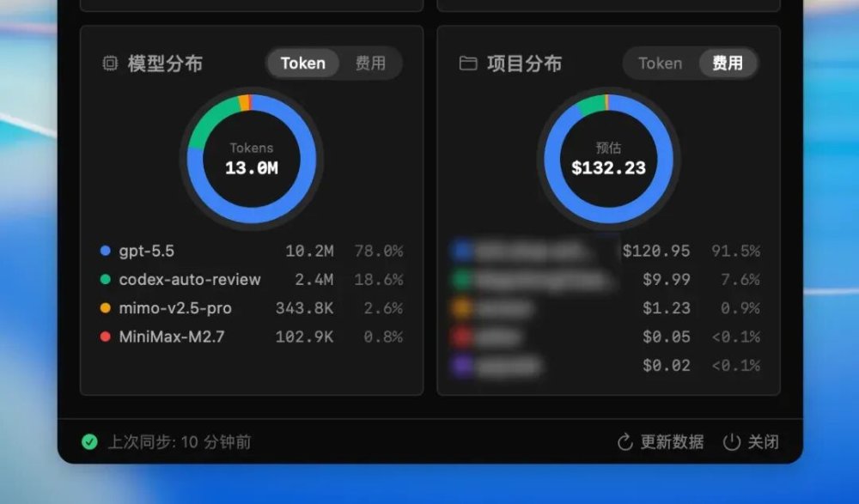Click the green codex-auto-review legend dot
859x504 pixels.
point(105,279)
